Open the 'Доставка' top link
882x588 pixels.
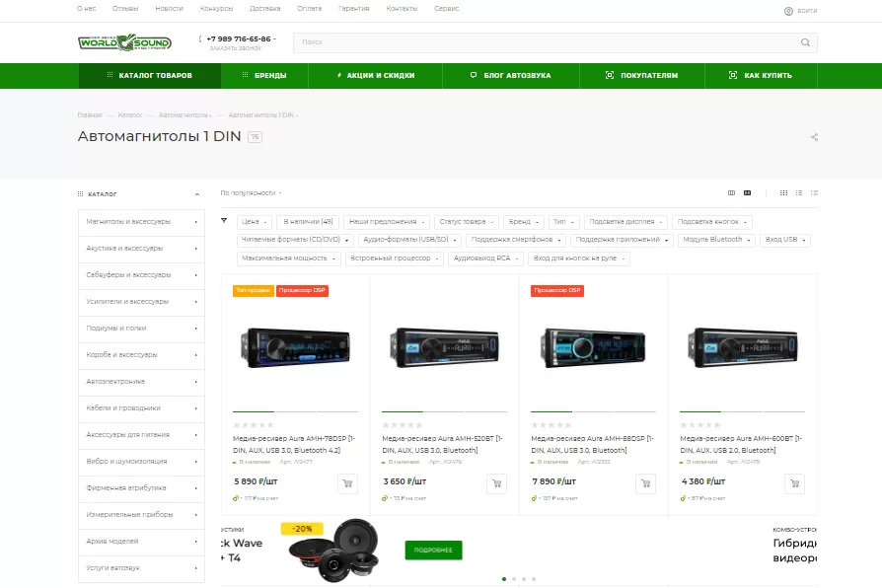tap(265, 9)
